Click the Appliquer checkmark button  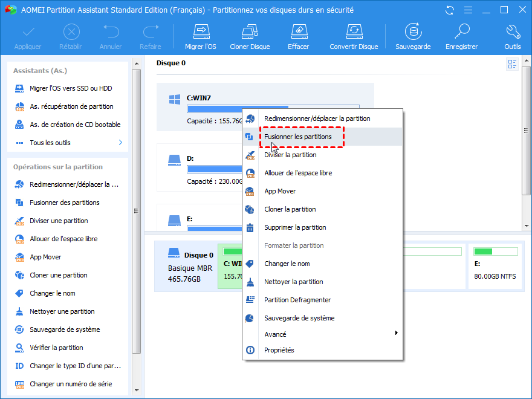pos(28,37)
